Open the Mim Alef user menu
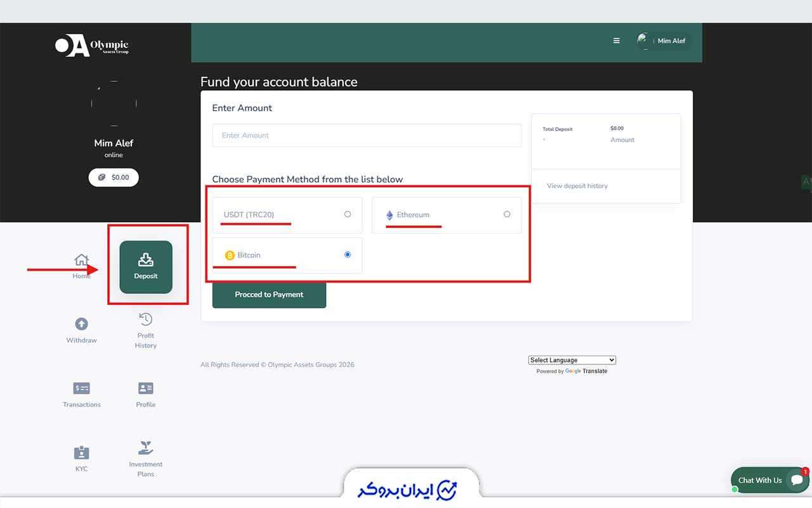This screenshot has height=508, width=812. point(664,41)
